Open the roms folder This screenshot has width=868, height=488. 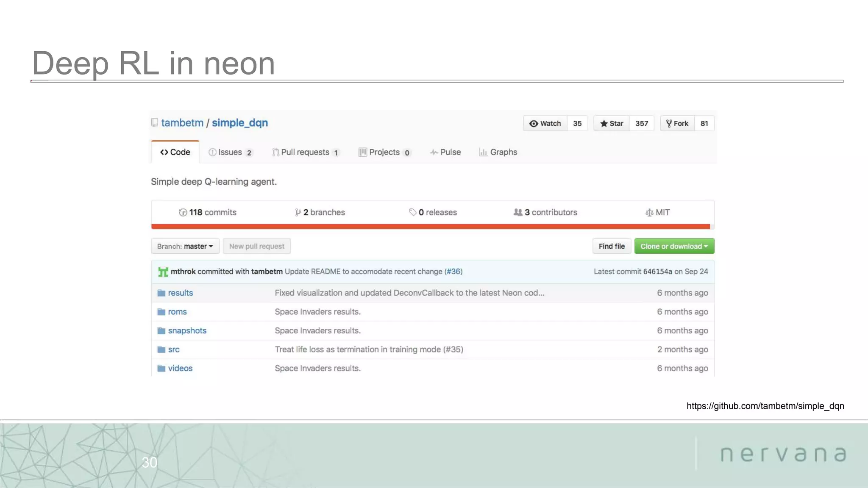click(177, 312)
